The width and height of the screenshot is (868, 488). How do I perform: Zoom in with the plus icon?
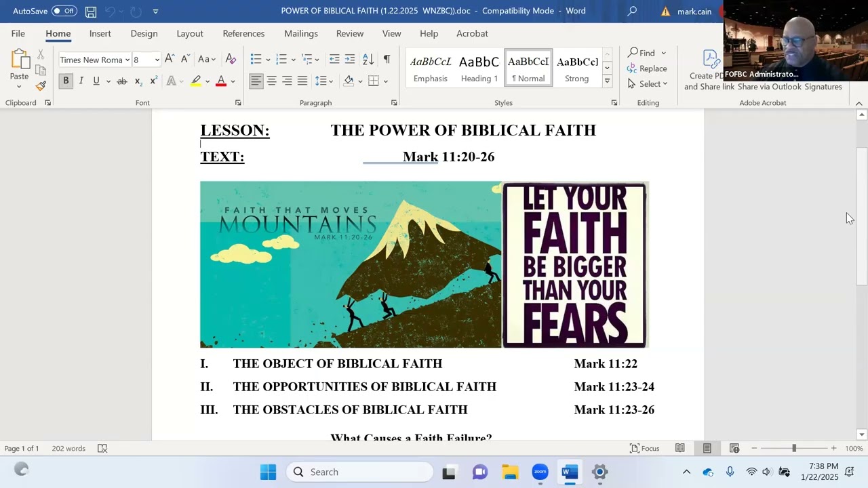(x=833, y=448)
